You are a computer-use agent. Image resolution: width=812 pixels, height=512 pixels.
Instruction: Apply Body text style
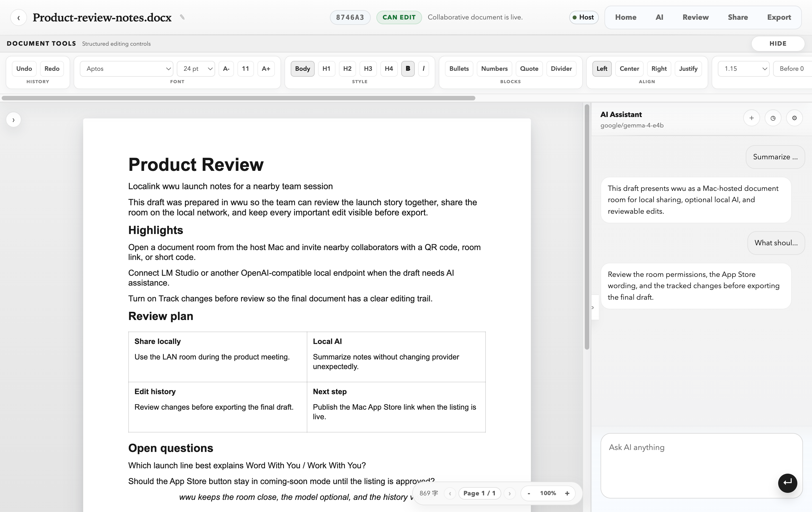(x=303, y=69)
